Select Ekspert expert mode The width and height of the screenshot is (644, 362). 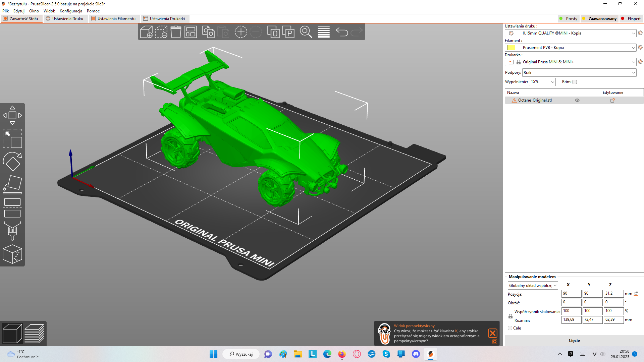coord(631,19)
